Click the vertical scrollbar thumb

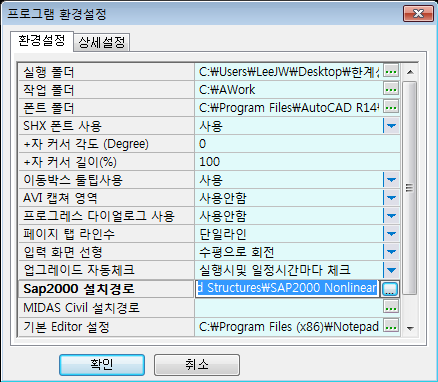pyautogui.click(x=410, y=188)
